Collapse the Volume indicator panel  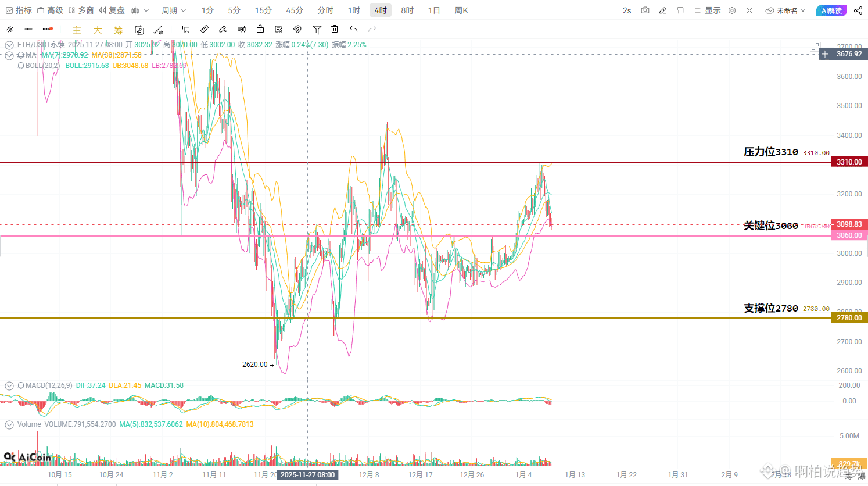point(9,424)
